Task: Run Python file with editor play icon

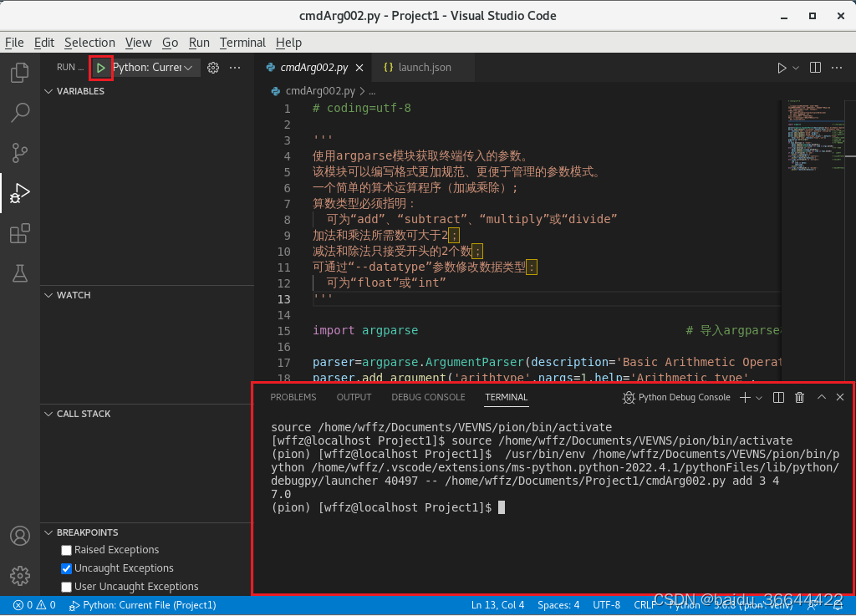Action: click(782, 68)
